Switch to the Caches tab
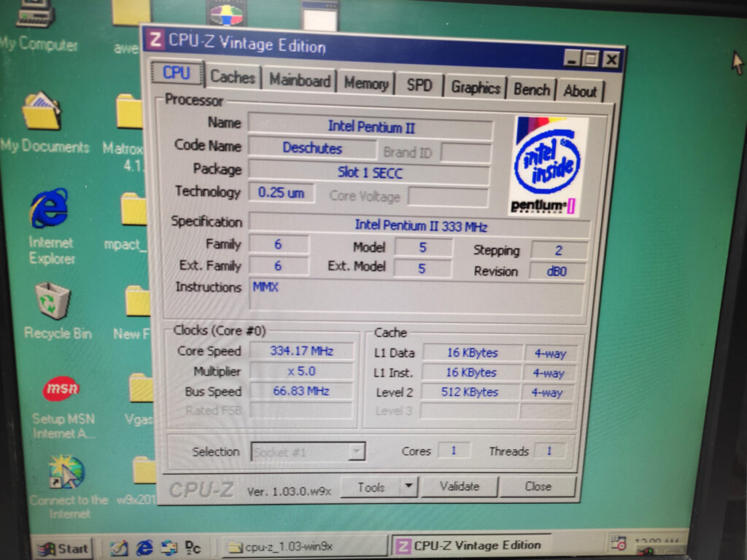Image resolution: width=747 pixels, height=560 pixels. [233, 77]
